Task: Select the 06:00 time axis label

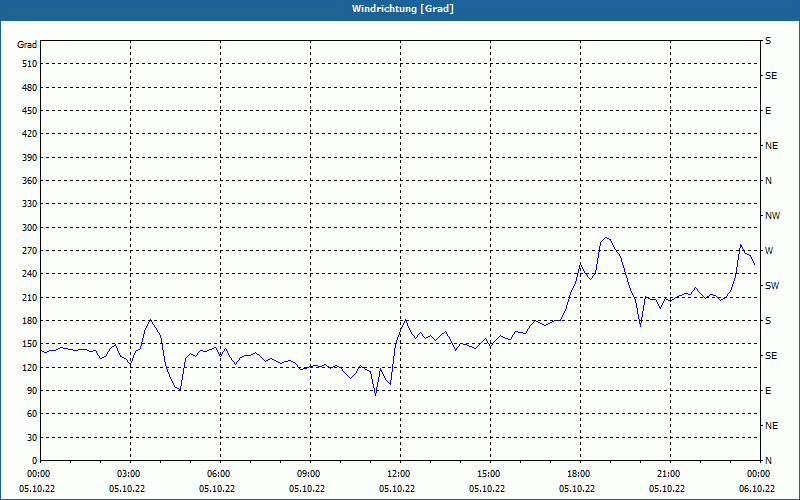Action: pyautogui.click(x=220, y=474)
